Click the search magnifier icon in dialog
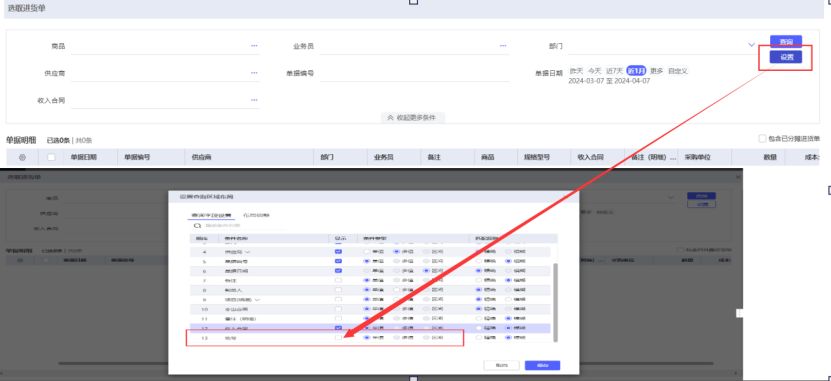831x381 pixels. tap(198, 226)
